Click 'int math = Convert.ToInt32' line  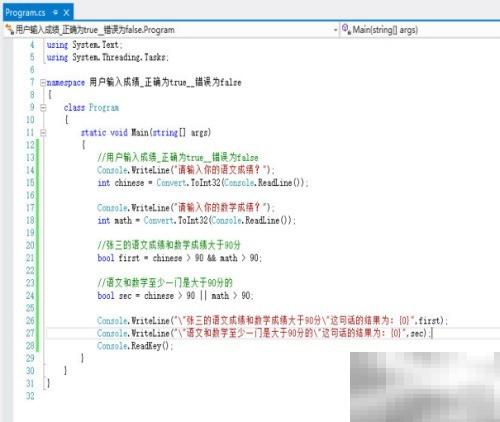pyautogui.click(x=196, y=220)
